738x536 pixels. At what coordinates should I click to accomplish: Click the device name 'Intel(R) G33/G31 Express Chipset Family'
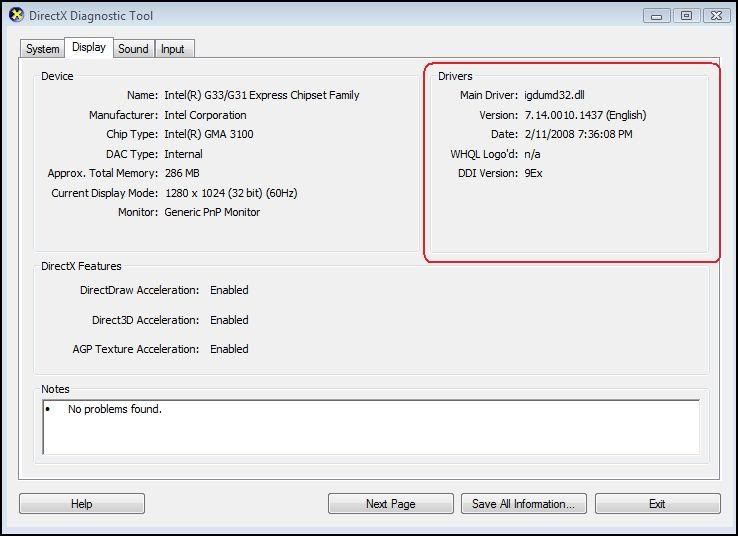[x=262, y=95]
